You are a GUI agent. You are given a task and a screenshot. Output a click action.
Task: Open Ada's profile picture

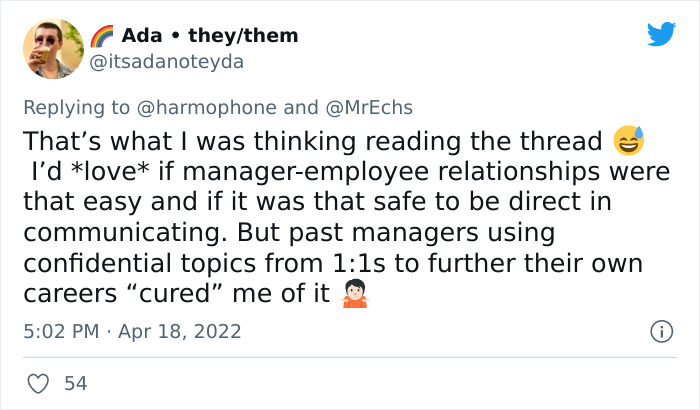[x=53, y=48]
